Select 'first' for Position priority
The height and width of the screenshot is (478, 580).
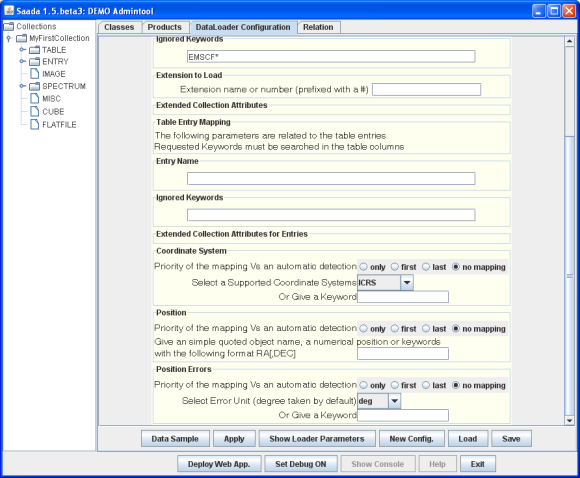[x=395, y=329]
